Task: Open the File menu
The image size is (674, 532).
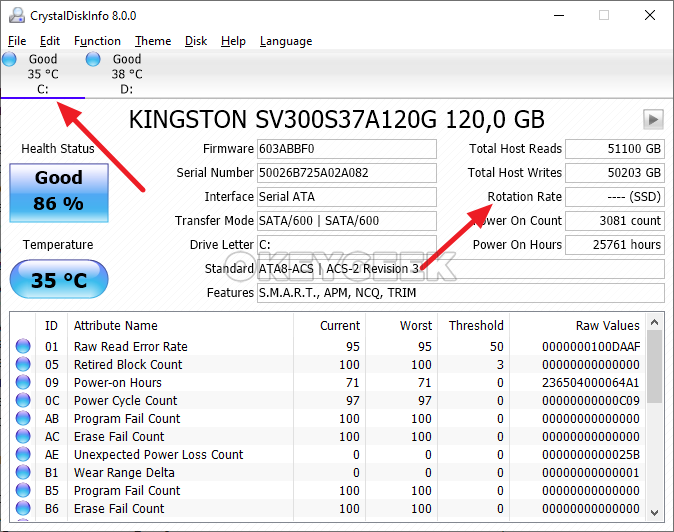Action: pos(17,41)
